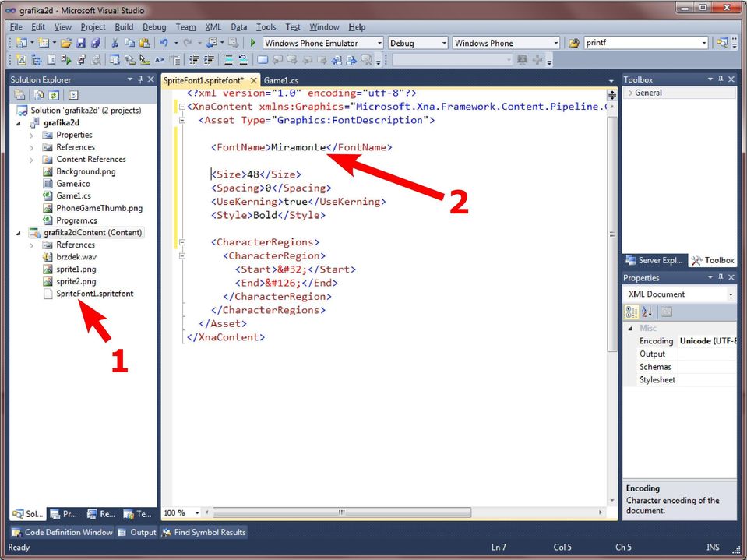This screenshot has width=747, height=560.
Task: Click the Open File folder icon in toolbar
Action: 65,43
